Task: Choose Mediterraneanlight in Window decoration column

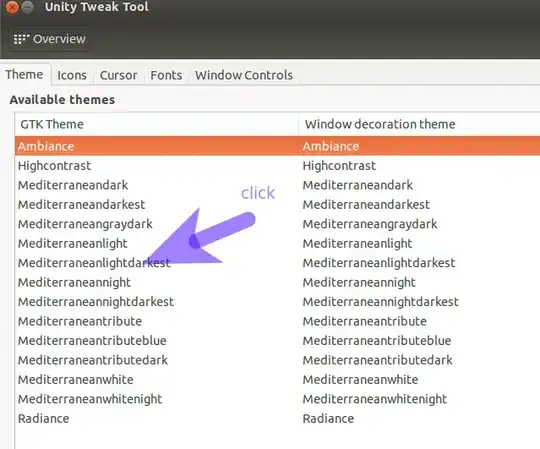Action: pyautogui.click(x=357, y=244)
